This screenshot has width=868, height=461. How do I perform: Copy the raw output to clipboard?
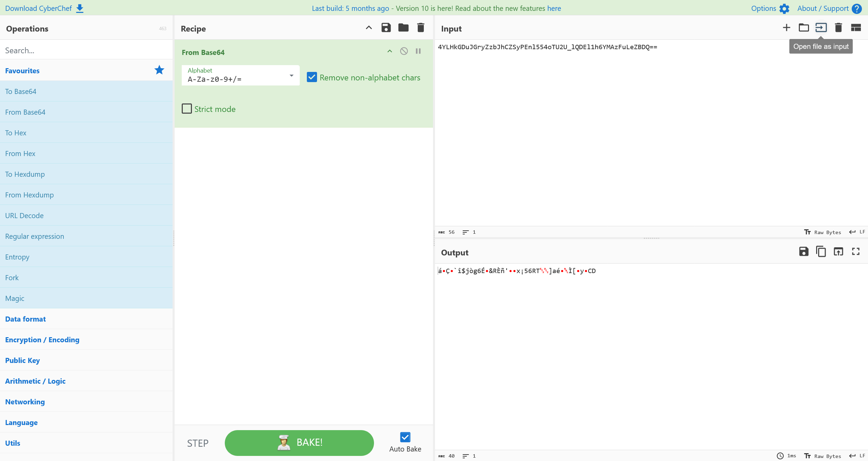click(821, 252)
